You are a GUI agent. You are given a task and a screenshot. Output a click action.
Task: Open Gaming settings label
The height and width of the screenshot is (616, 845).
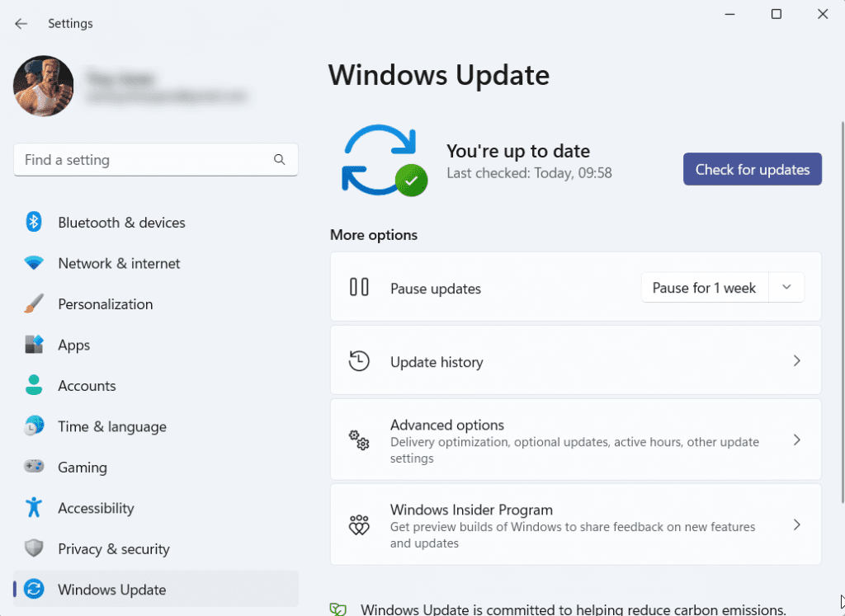click(x=83, y=468)
